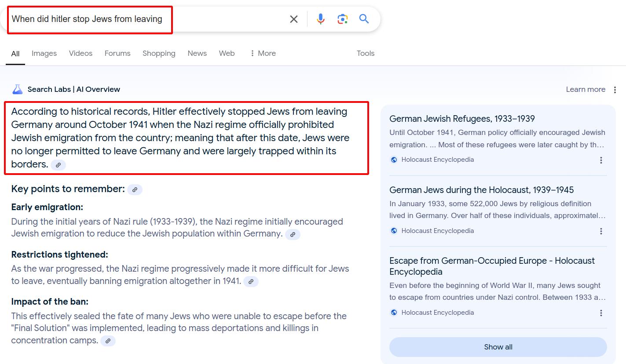This screenshot has width=626, height=364.
Task: Expand the More search filters menu
Action: [x=263, y=53]
